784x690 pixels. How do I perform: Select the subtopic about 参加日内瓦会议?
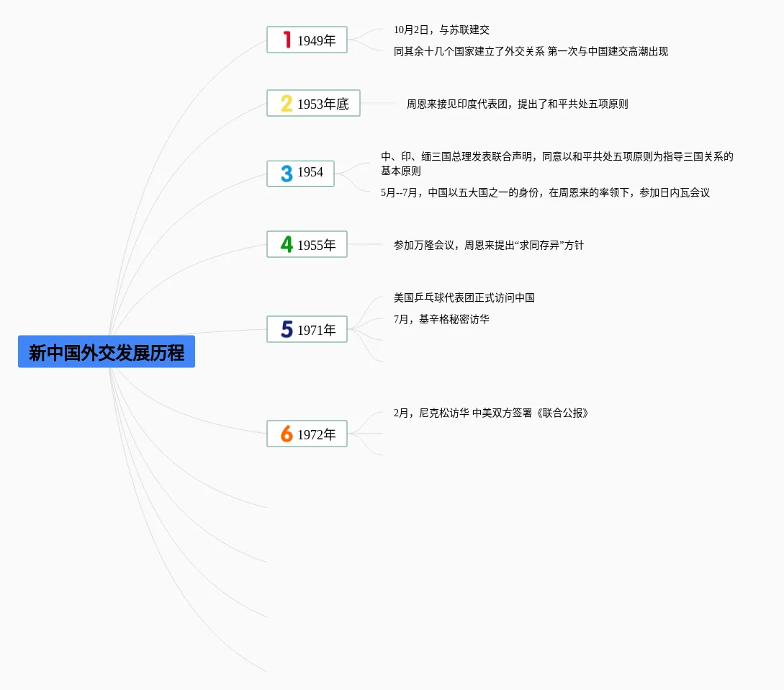(x=545, y=193)
